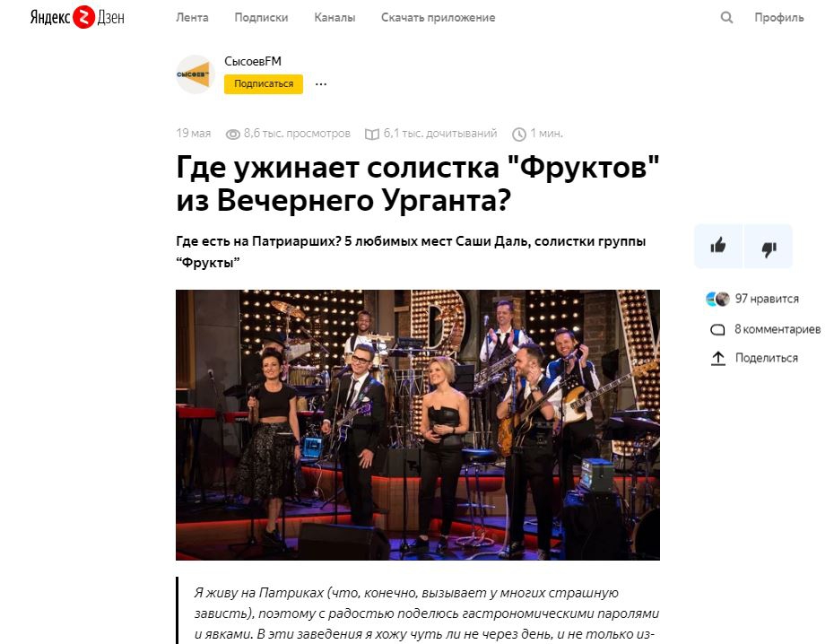Open the Профиль menu
The width and height of the screenshot is (834, 644).
pyautogui.click(x=778, y=18)
